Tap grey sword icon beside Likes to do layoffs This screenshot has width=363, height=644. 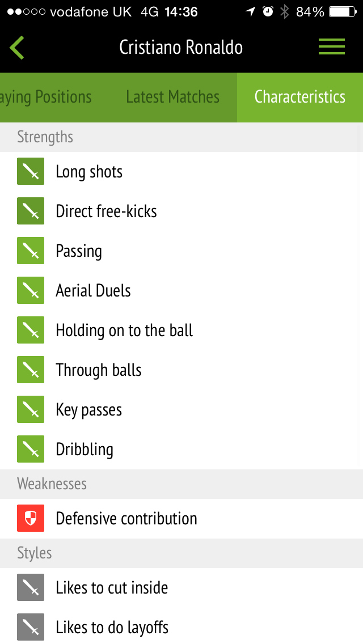(31, 628)
